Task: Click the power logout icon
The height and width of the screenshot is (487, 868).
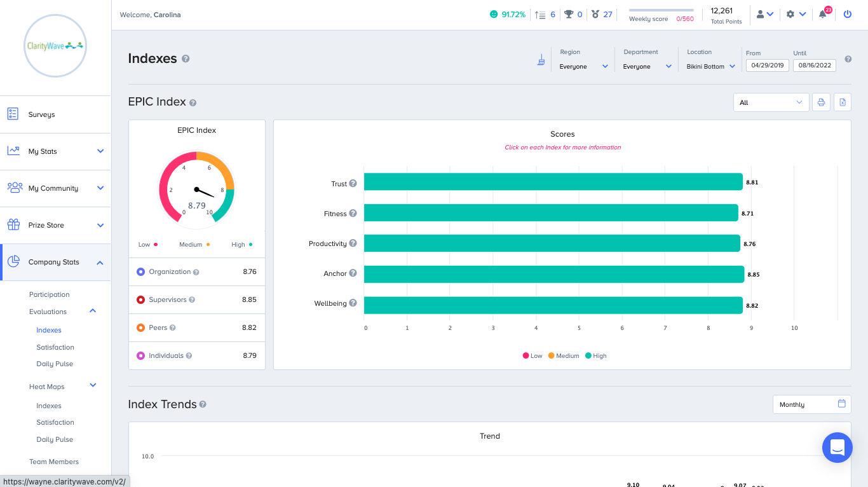Action: (x=847, y=14)
